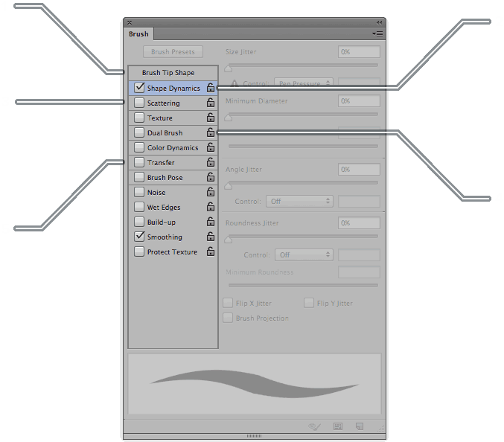The image size is (504, 442).
Task: Click the Minimum Roundness value field
Action: coord(359,272)
